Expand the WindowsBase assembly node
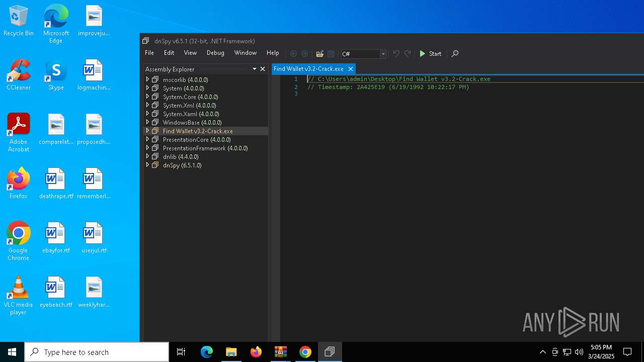This screenshot has width=644, height=362. point(147,122)
